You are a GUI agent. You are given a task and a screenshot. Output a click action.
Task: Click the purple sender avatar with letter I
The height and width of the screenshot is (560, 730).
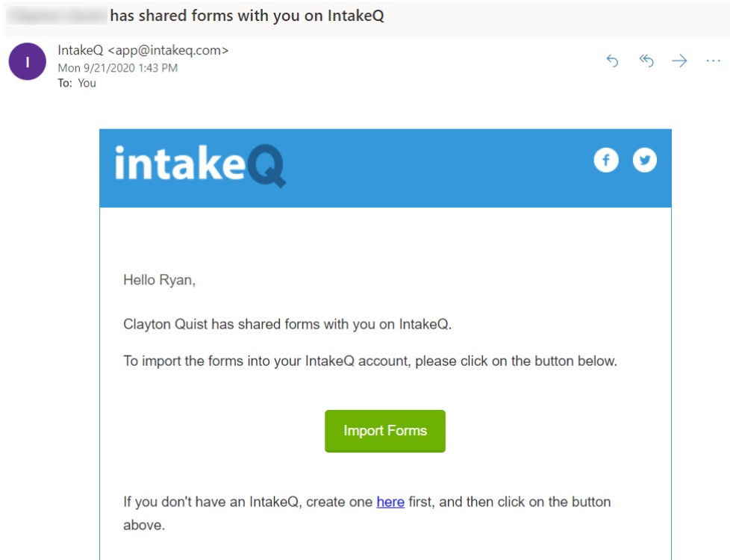[28, 61]
